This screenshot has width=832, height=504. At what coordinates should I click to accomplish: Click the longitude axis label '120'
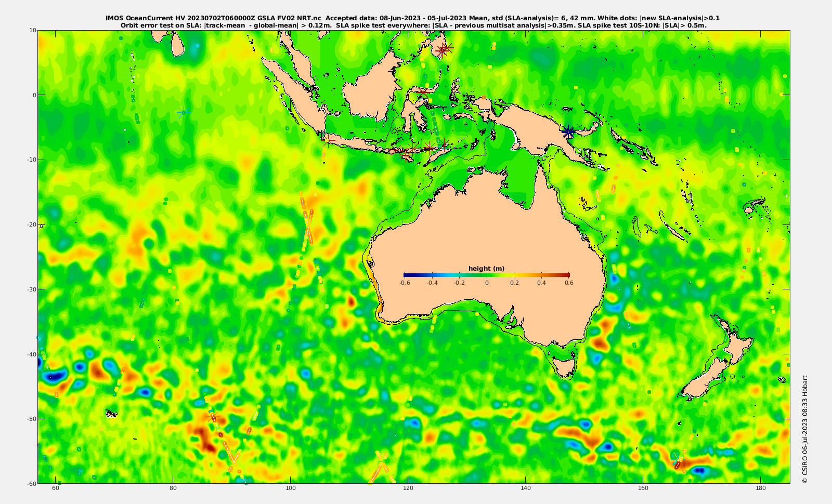coord(408,488)
